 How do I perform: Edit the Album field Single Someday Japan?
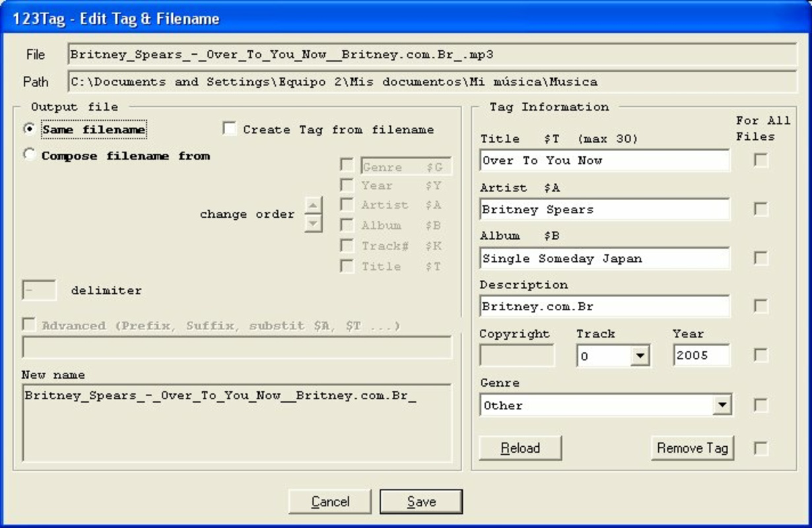(x=605, y=258)
